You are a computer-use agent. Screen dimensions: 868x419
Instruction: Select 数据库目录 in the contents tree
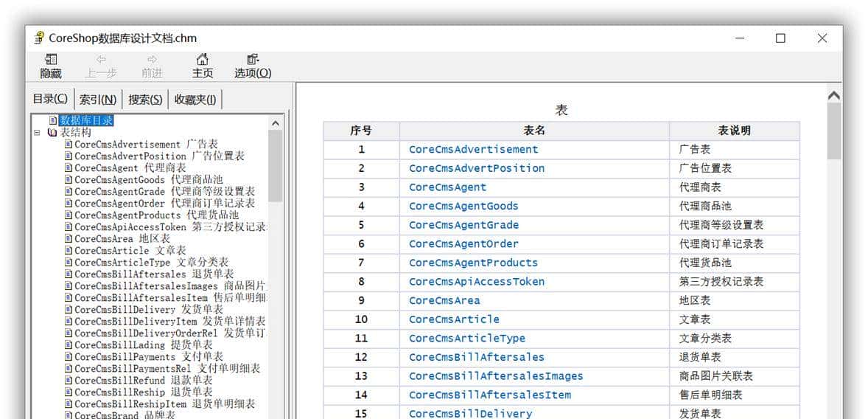pyautogui.click(x=87, y=120)
